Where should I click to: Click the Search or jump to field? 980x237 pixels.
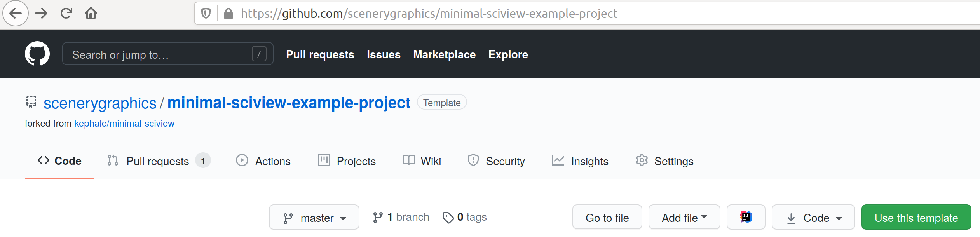tap(167, 54)
